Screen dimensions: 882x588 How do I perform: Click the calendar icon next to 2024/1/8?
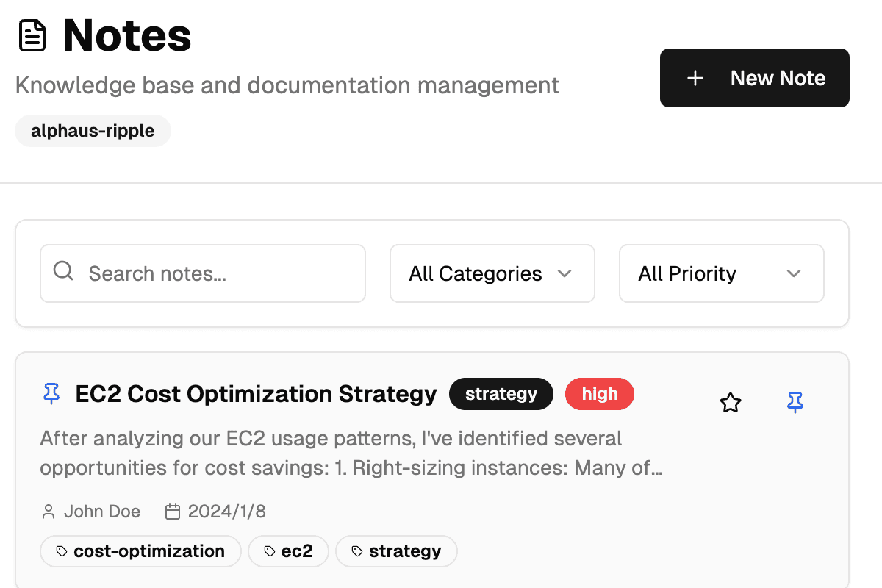(x=173, y=512)
